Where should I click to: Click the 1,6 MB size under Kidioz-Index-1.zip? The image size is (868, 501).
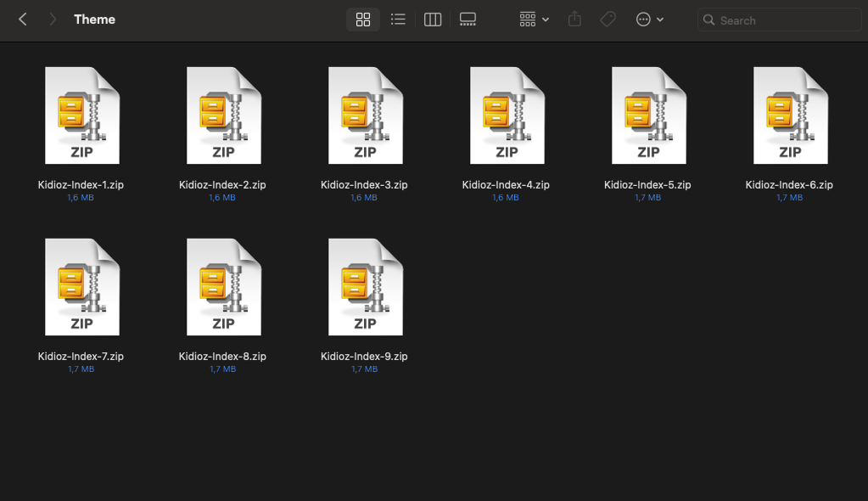81,198
